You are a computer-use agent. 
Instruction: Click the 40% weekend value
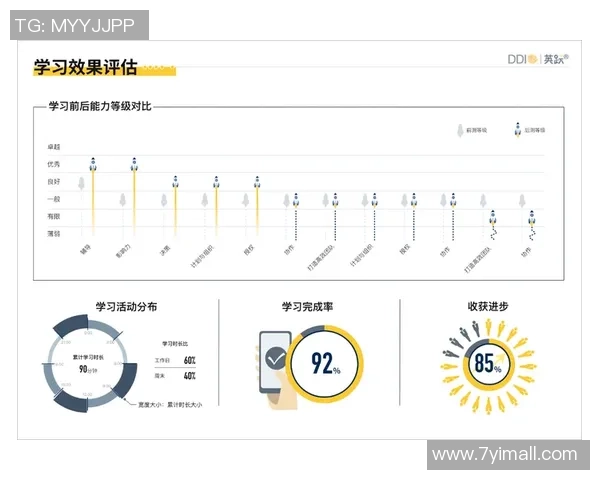tap(190, 376)
